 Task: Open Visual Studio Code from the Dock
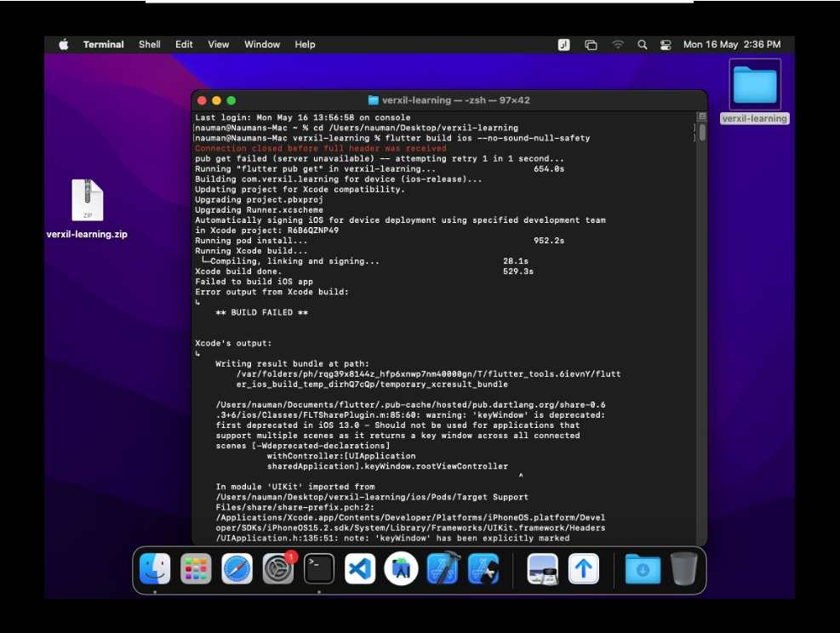[360, 568]
